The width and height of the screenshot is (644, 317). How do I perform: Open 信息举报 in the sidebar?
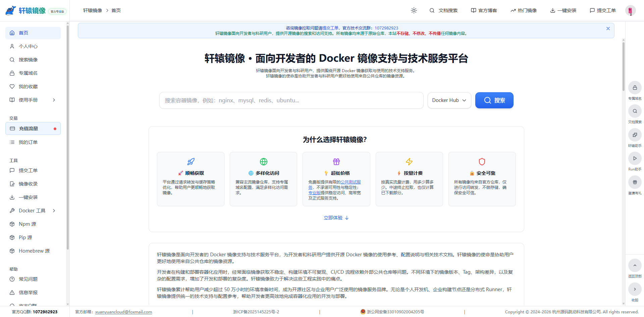(33, 293)
